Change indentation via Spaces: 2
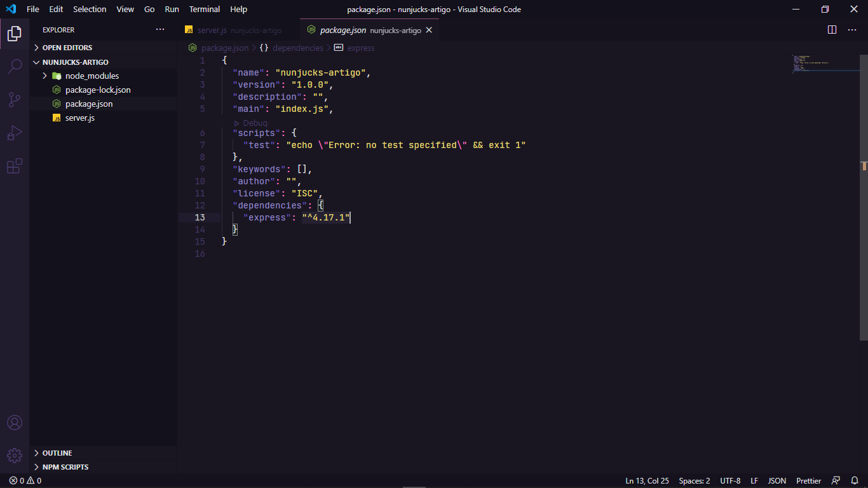868x488 pixels. 695,481
